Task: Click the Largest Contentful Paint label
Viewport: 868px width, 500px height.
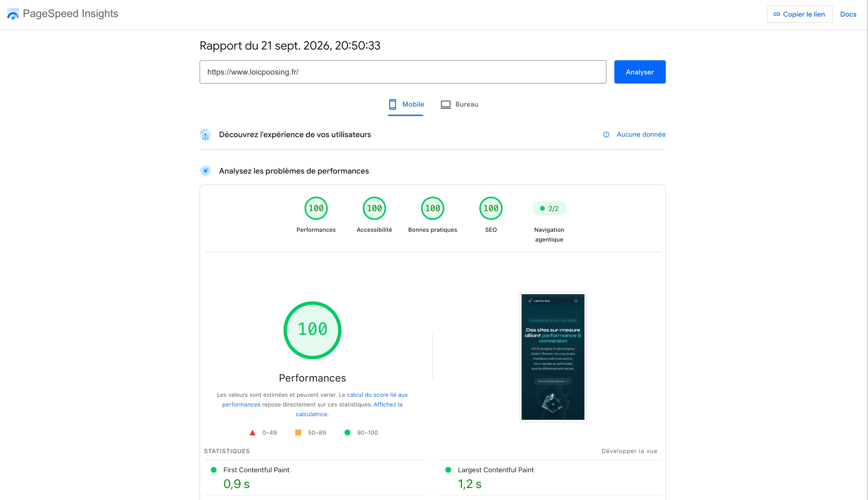Action: pyautogui.click(x=496, y=470)
